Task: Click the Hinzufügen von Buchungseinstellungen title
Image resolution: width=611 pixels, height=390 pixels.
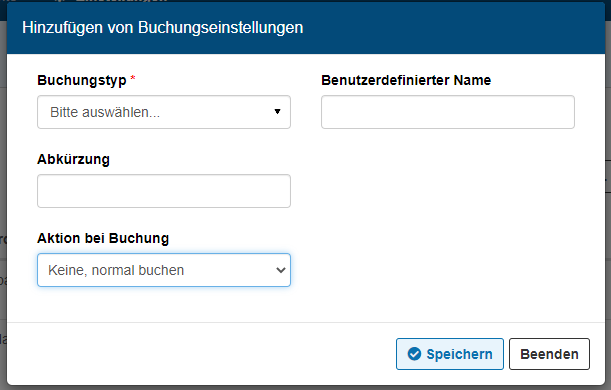Action: [162, 28]
